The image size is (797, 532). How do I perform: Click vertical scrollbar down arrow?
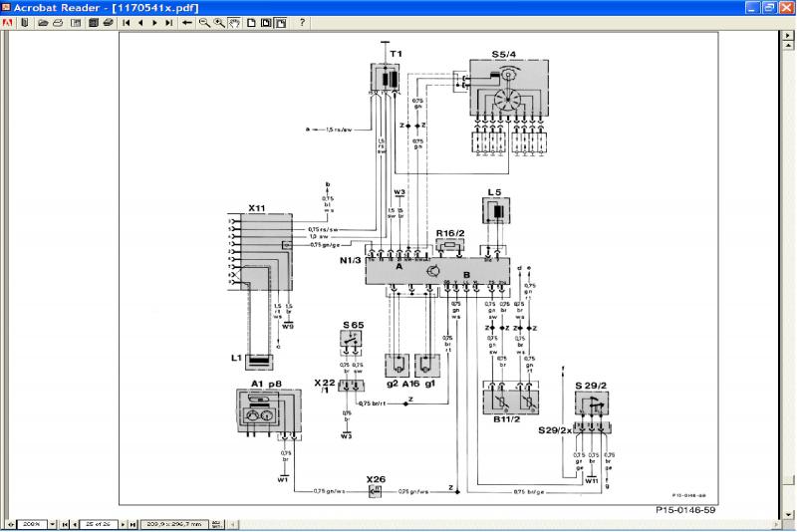[x=788, y=514]
